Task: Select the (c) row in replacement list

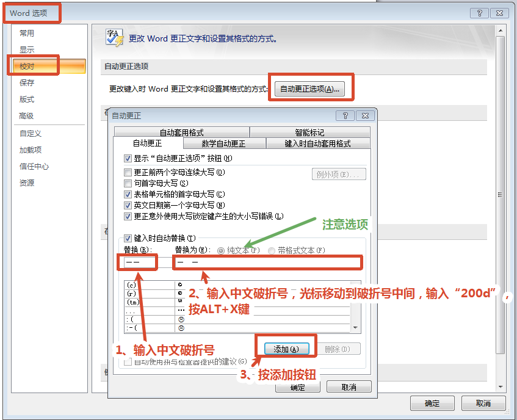Action: [x=237, y=285]
